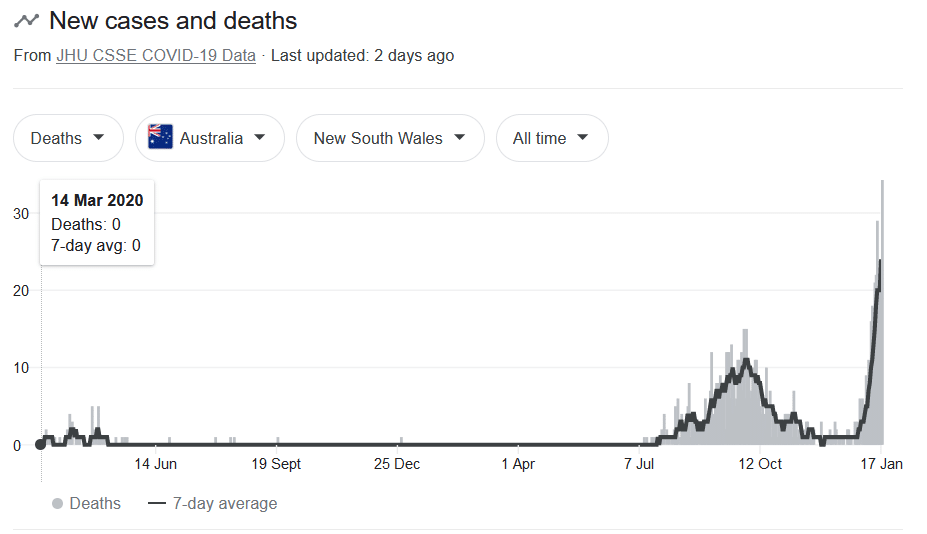
Task: Click the dropdown arrow next to Australia
Action: click(x=260, y=137)
